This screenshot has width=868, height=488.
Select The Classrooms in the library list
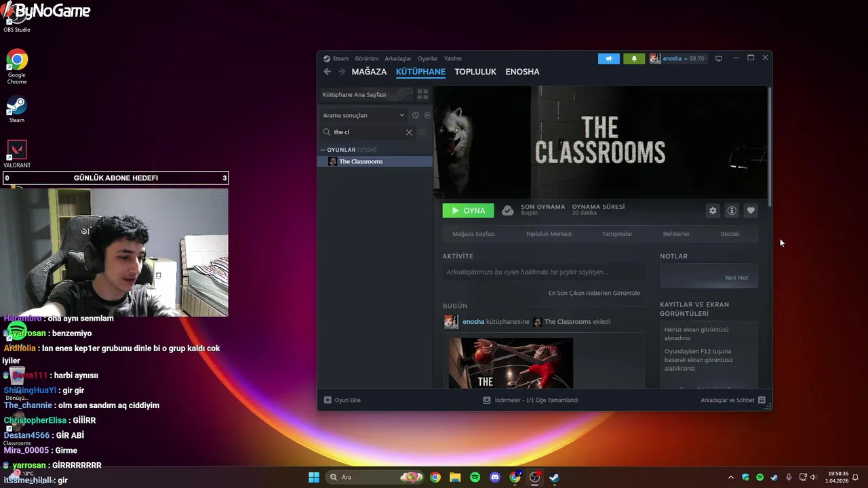(375, 161)
